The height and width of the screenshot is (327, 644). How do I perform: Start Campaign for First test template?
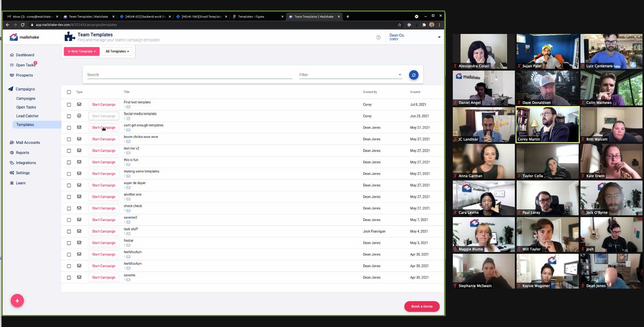[x=104, y=105]
